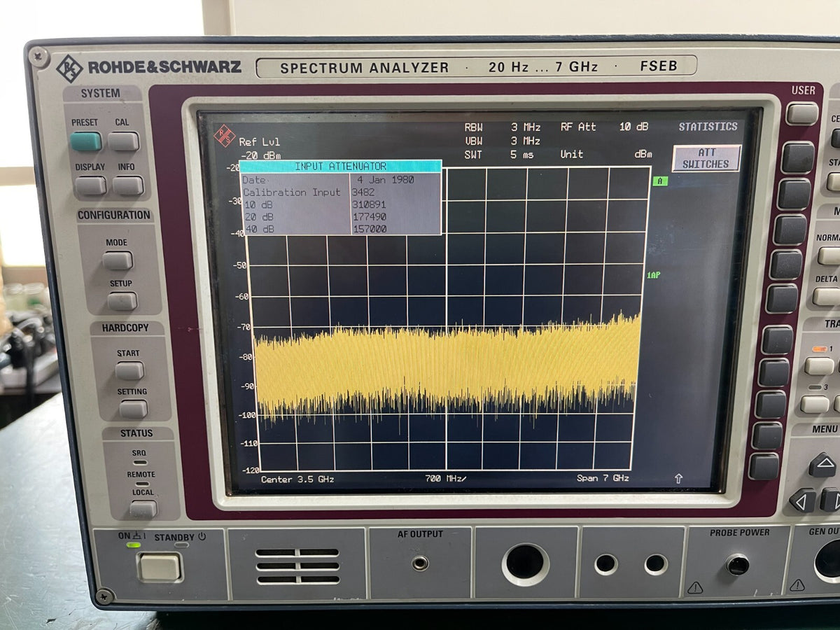The image size is (840, 630).
Task: Push the lowest softkey beside the screen's up-arrow
Action: (x=764, y=466)
